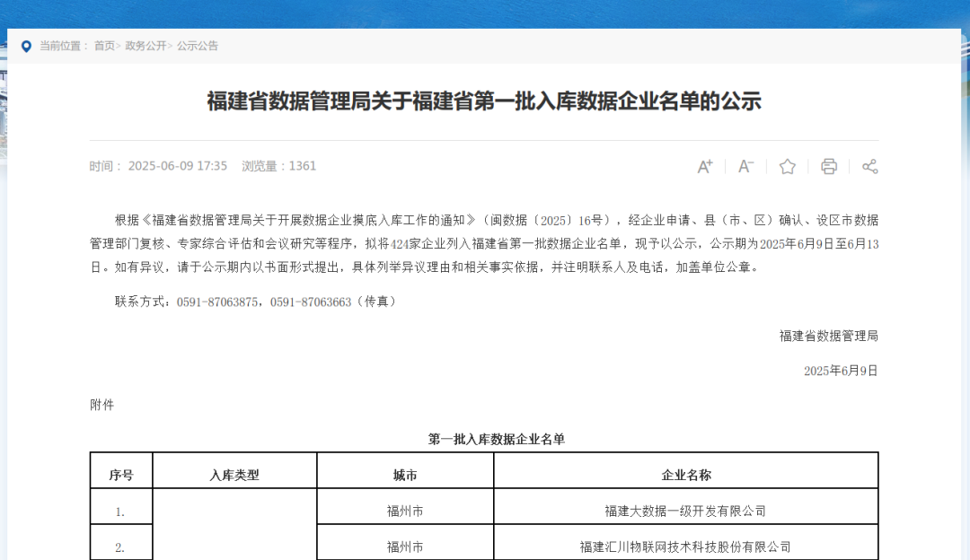
Task: Select the 入库类型 column header
Action: (234, 475)
